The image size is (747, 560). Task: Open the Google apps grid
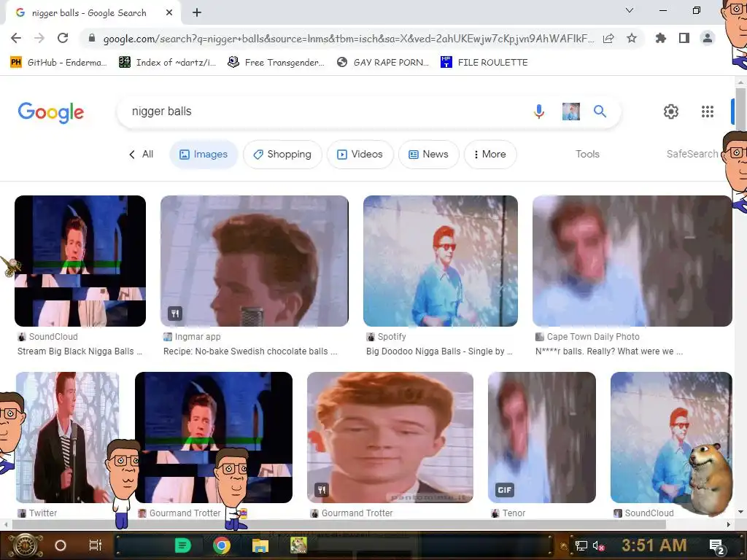pyautogui.click(x=708, y=112)
